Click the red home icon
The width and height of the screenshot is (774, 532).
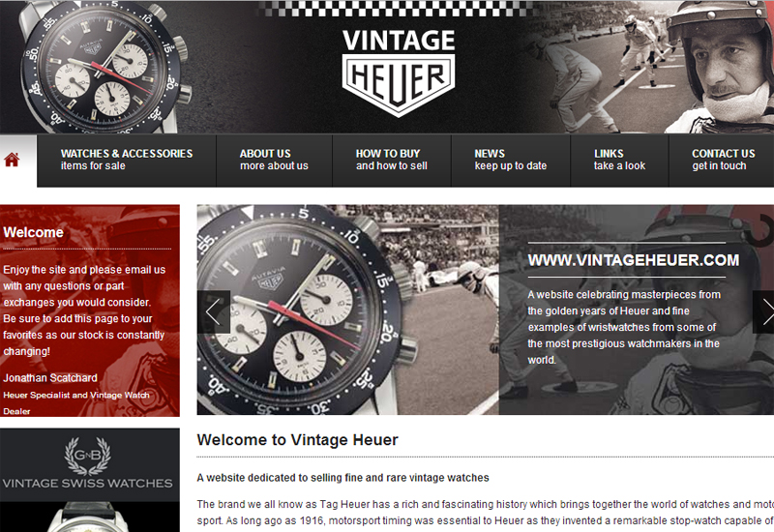[12, 160]
